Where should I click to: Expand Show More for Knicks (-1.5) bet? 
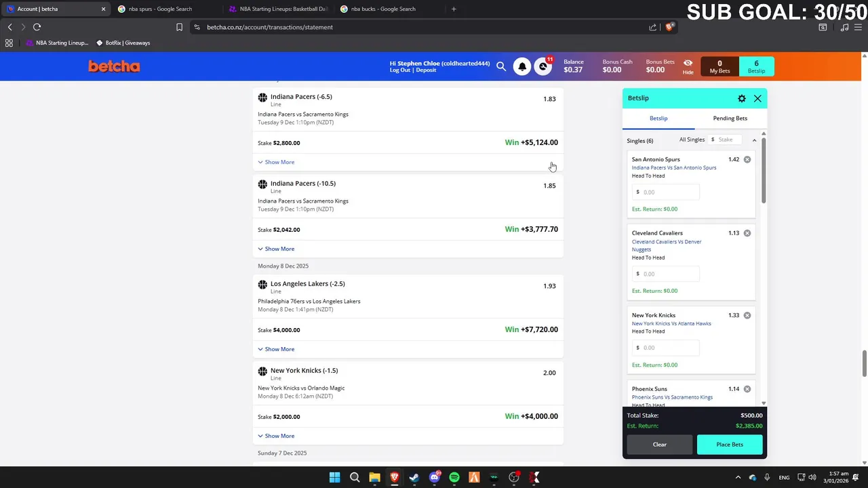[x=276, y=436]
